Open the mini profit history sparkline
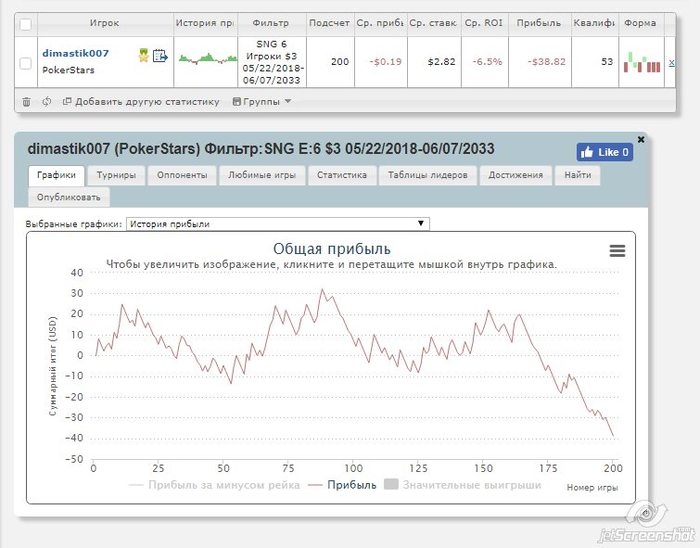The width and height of the screenshot is (700, 548). [x=208, y=58]
